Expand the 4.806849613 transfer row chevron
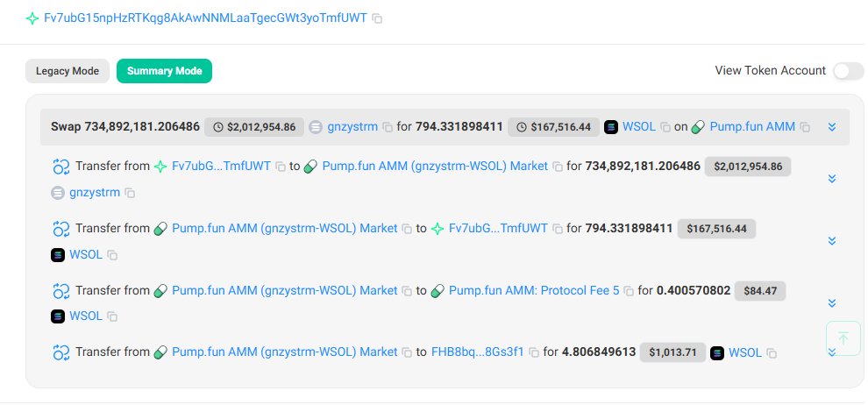This screenshot has width=868, height=405. coord(831,352)
